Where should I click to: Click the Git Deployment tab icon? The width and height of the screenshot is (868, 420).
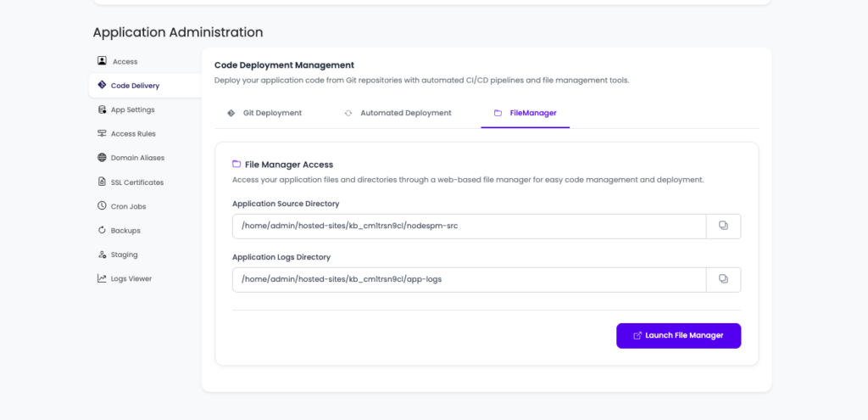(231, 113)
